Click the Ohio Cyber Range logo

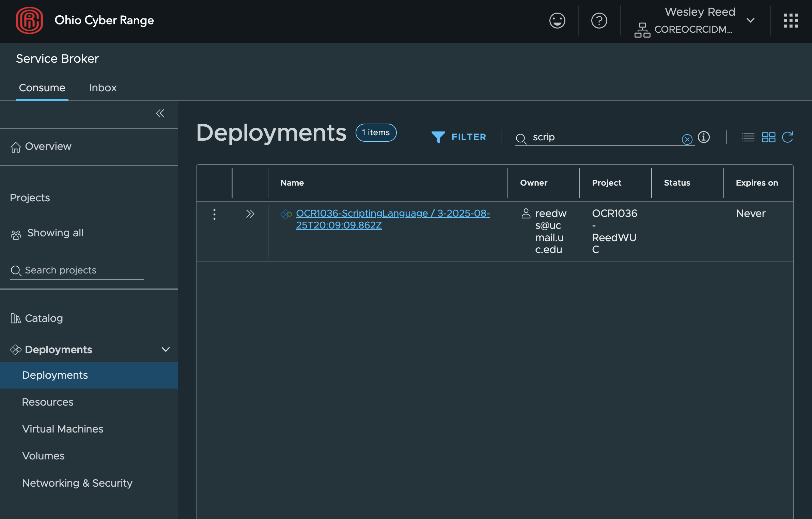pyautogui.click(x=29, y=20)
